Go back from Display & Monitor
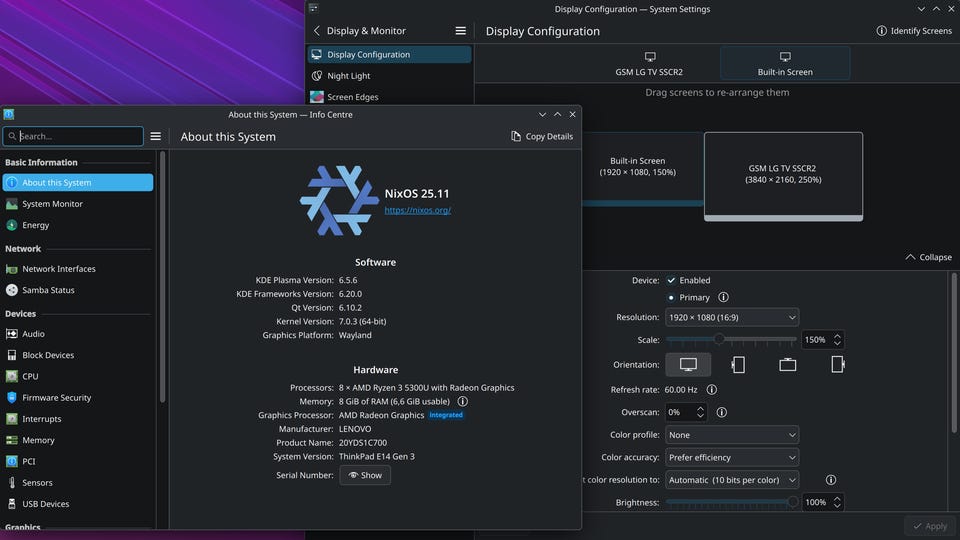This screenshot has width=960, height=540. (x=317, y=31)
